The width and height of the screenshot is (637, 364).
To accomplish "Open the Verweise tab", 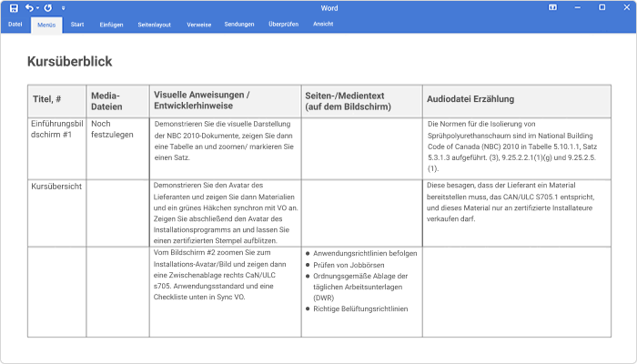I will (x=199, y=25).
